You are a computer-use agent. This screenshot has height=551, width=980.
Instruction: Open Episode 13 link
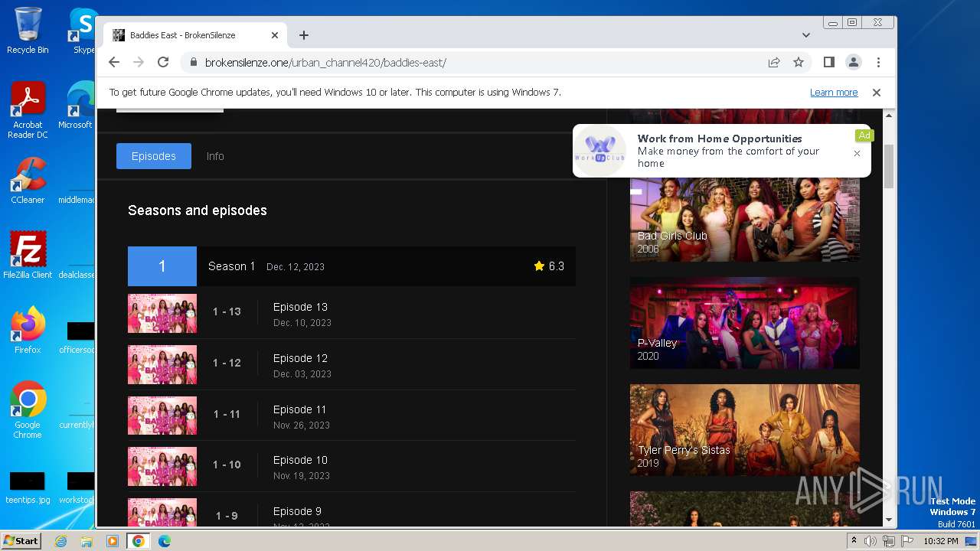click(x=300, y=307)
